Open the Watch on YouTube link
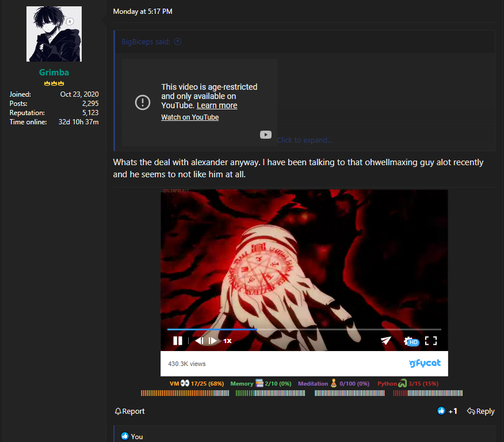The width and height of the screenshot is (504, 442). pos(190,117)
